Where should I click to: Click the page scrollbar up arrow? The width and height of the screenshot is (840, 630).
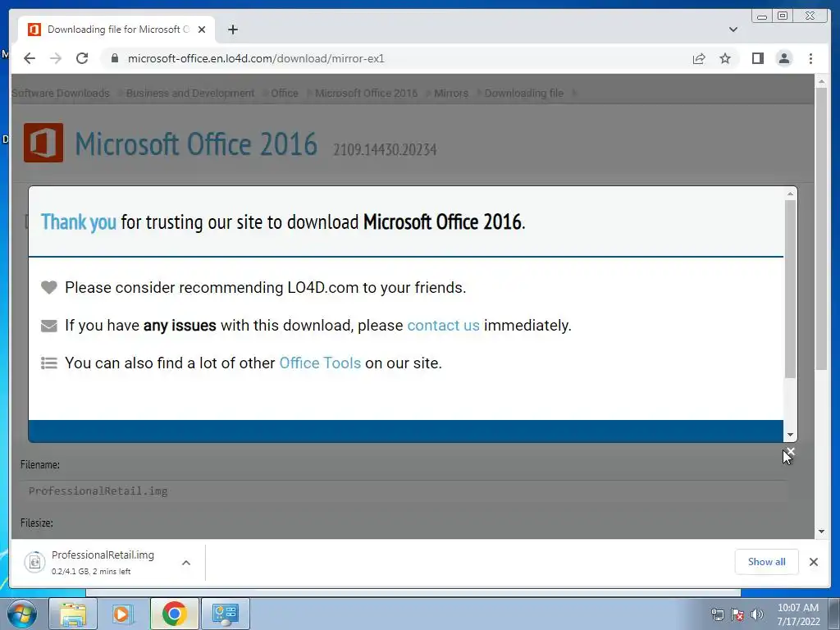pos(821,81)
